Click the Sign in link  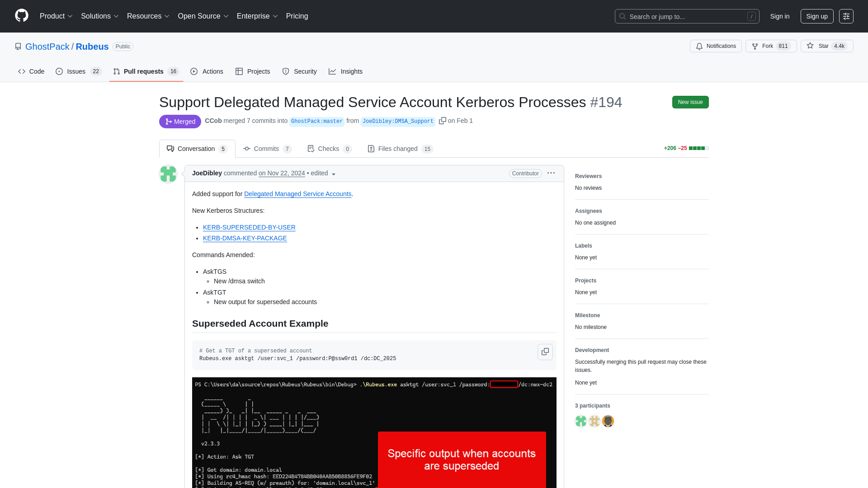point(780,16)
